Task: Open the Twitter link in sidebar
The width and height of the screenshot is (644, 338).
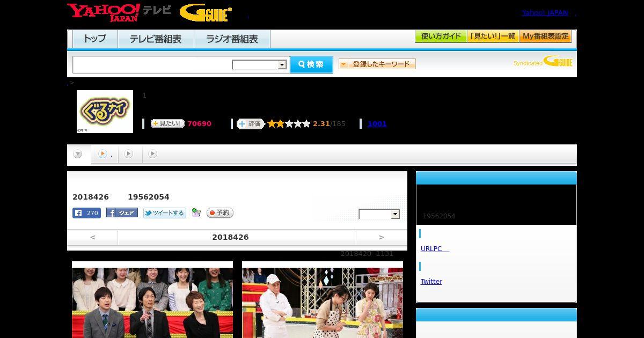Action: (x=431, y=282)
